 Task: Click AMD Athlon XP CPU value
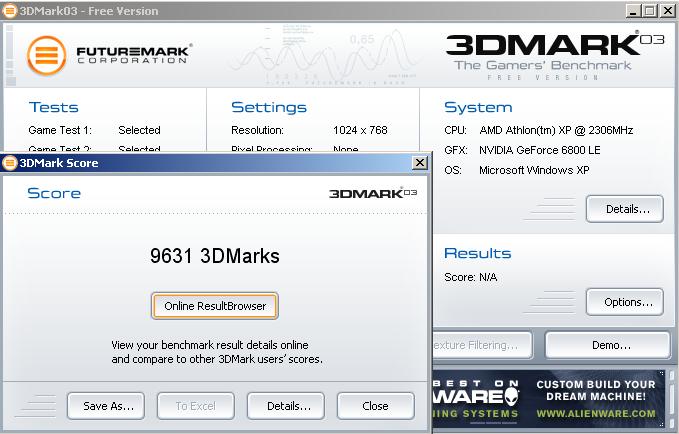point(556,130)
